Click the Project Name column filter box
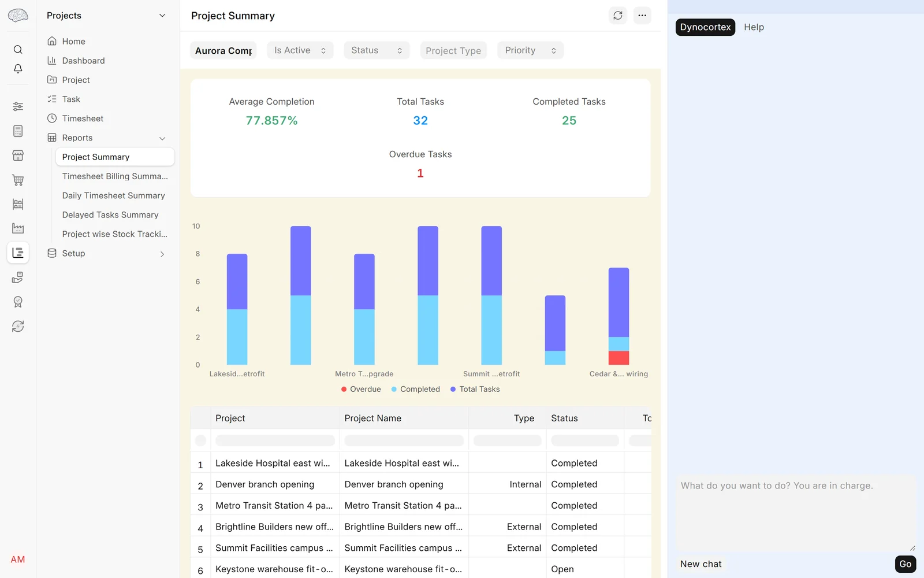This screenshot has width=924, height=578. (404, 440)
